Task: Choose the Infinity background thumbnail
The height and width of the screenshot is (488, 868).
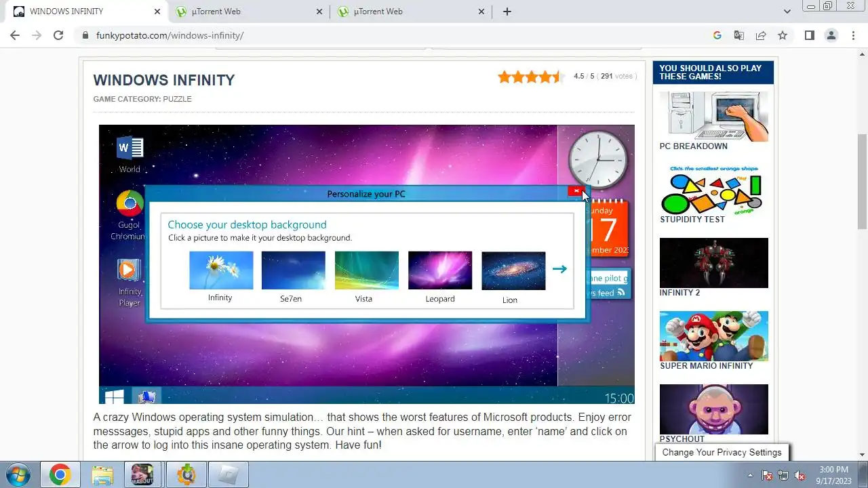Action: pyautogui.click(x=220, y=270)
